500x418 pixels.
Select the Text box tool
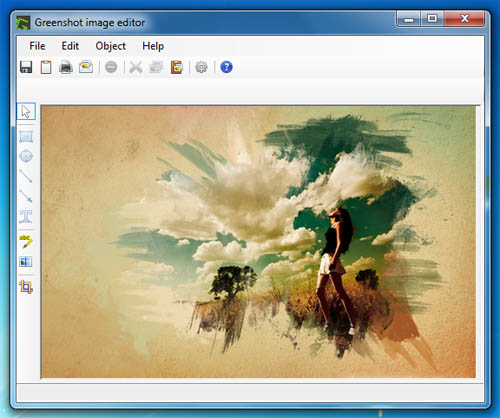pyautogui.click(x=26, y=216)
